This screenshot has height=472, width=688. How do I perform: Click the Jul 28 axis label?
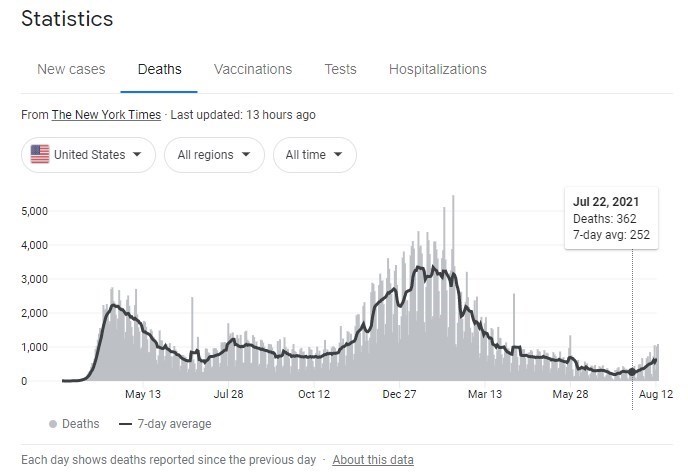228,394
